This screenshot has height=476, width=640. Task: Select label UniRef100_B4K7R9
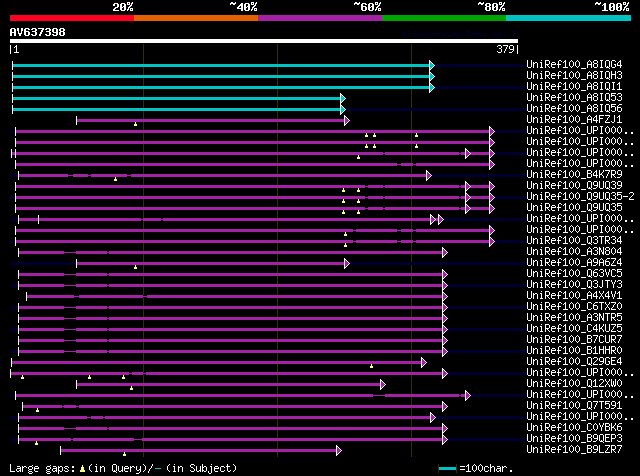(574, 174)
